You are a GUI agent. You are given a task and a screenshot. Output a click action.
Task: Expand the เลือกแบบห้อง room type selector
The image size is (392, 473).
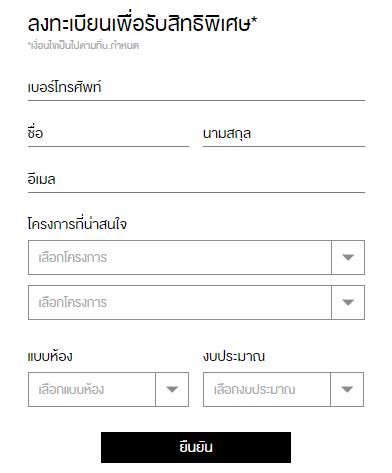point(108,389)
